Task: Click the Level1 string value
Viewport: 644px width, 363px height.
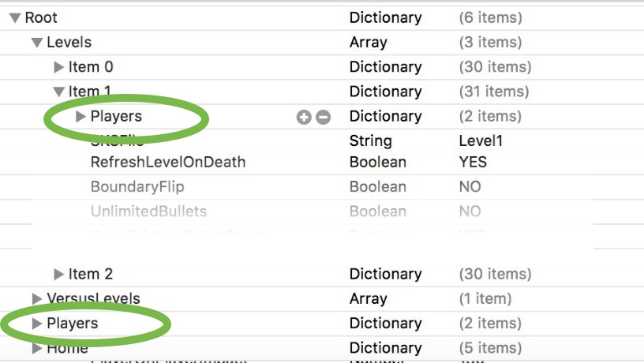Action: pyautogui.click(x=481, y=141)
